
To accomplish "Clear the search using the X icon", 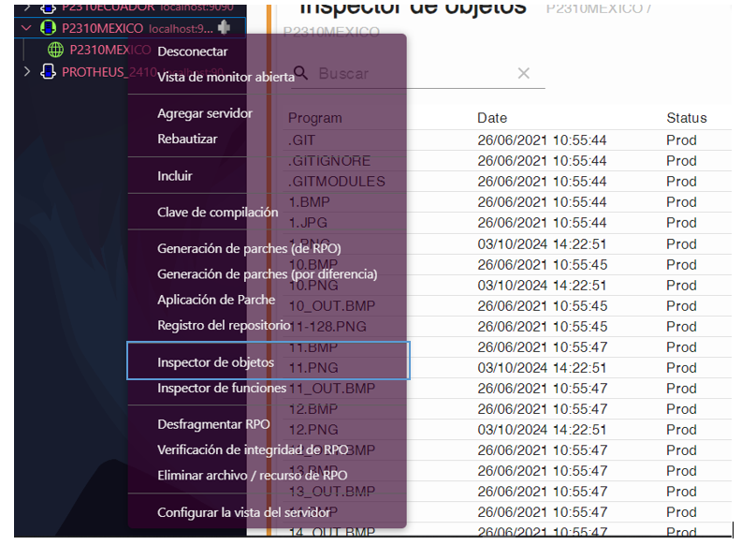I will 523,73.
